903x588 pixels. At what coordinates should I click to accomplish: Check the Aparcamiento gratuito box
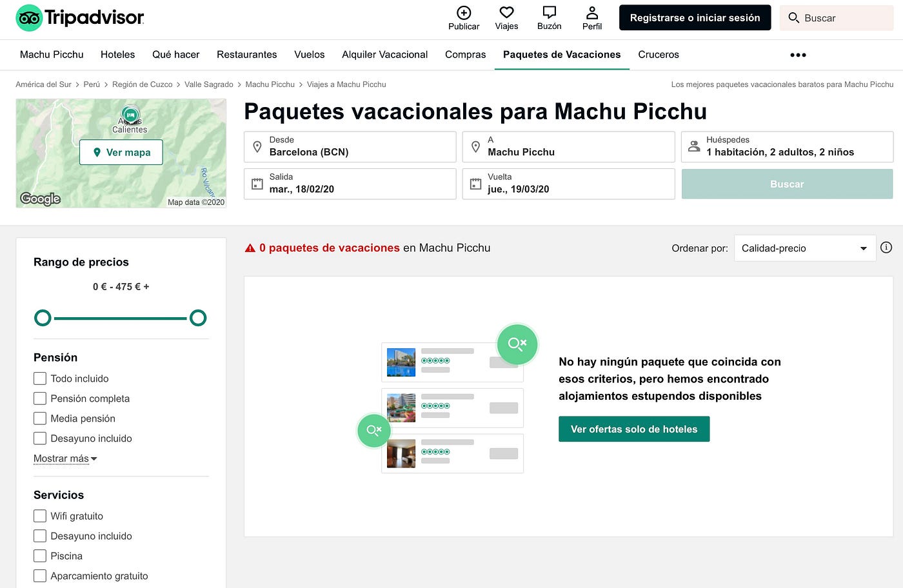click(x=40, y=576)
